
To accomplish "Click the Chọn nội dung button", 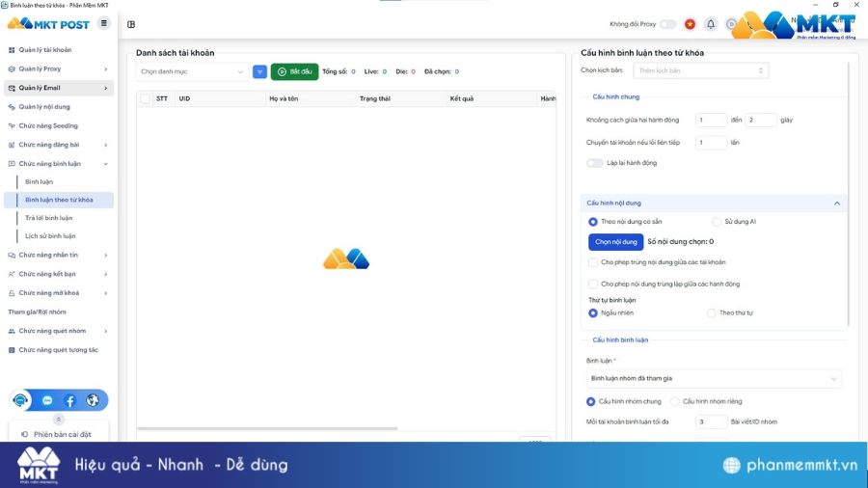I will click(615, 242).
